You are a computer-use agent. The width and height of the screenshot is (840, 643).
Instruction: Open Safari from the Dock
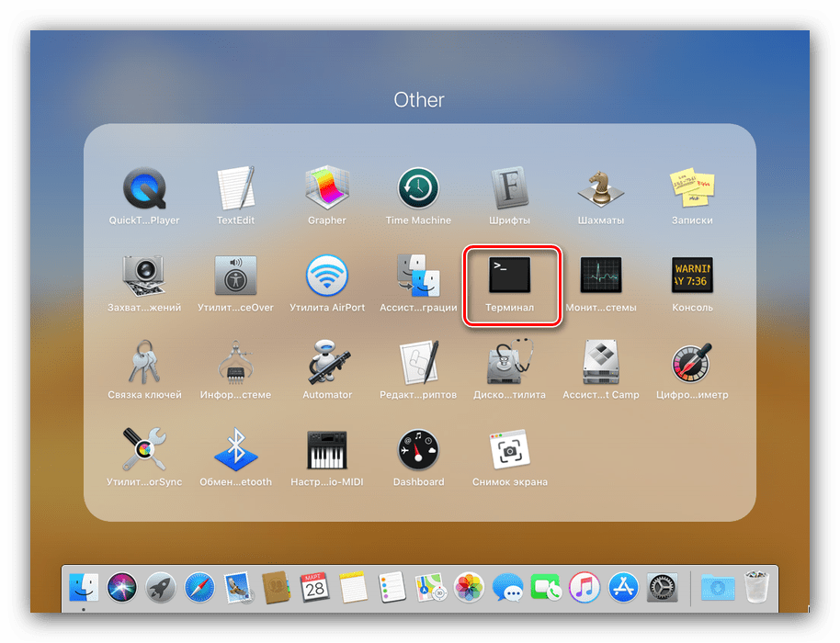(x=199, y=586)
